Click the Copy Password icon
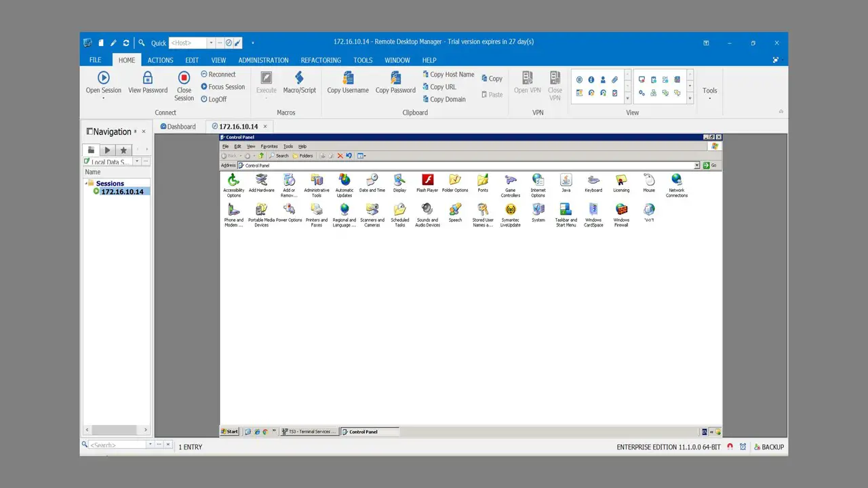 [x=395, y=78]
